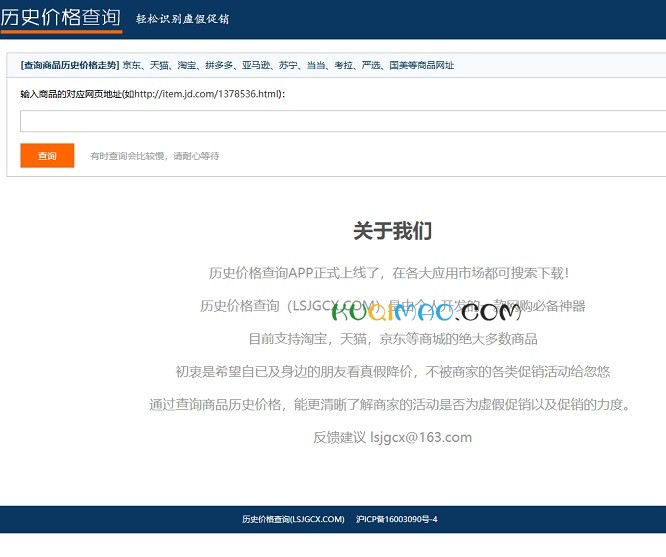Click the 关于我们 heading

(392, 231)
